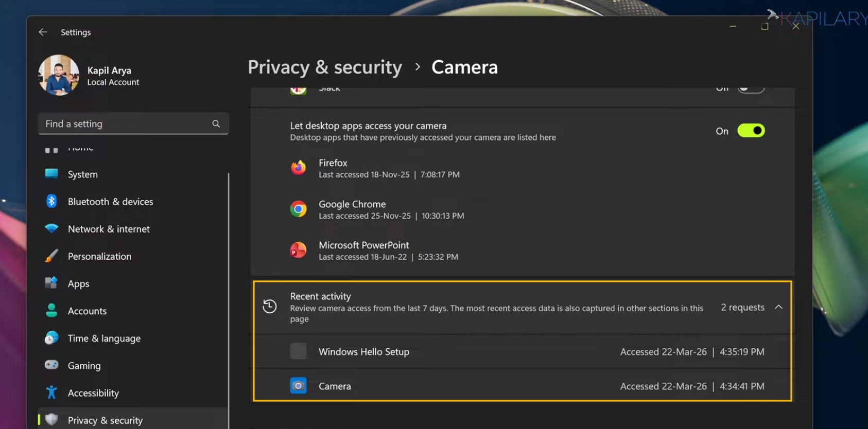Screen dimensions: 868x429
Task: Click the Recent activity history clock icon
Action: [270, 307]
